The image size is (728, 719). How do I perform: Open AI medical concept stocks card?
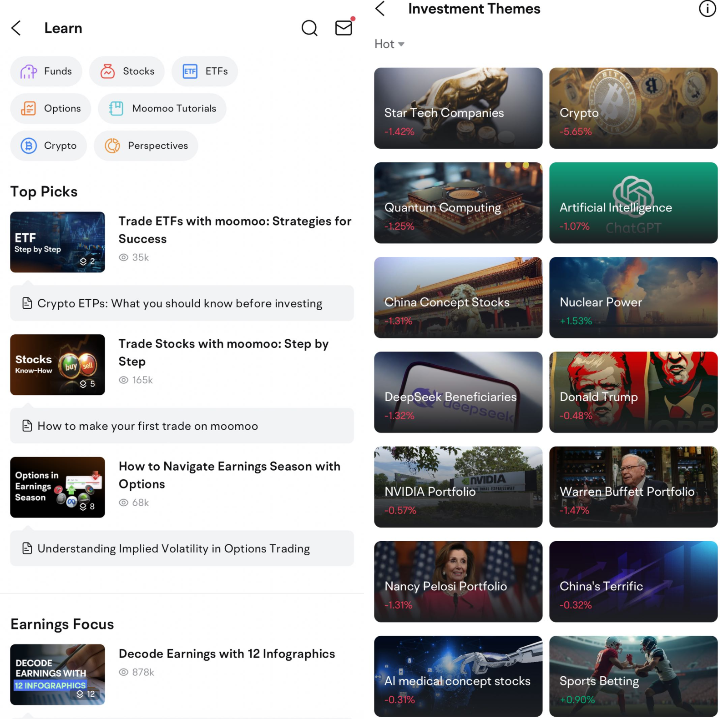[x=458, y=676]
